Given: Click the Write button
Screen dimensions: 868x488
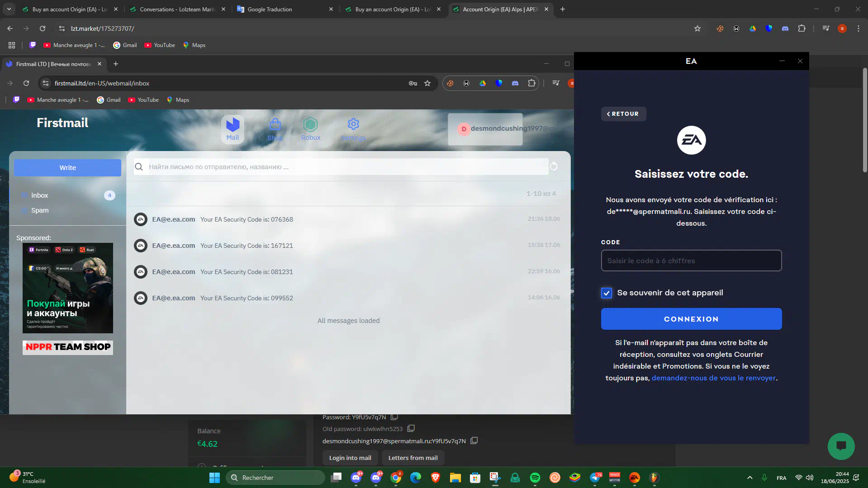Looking at the screenshot, I should tap(67, 168).
